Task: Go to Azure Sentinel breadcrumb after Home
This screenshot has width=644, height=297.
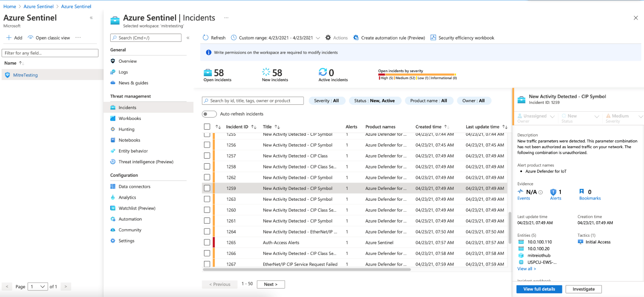Action: click(x=38, y=7)
